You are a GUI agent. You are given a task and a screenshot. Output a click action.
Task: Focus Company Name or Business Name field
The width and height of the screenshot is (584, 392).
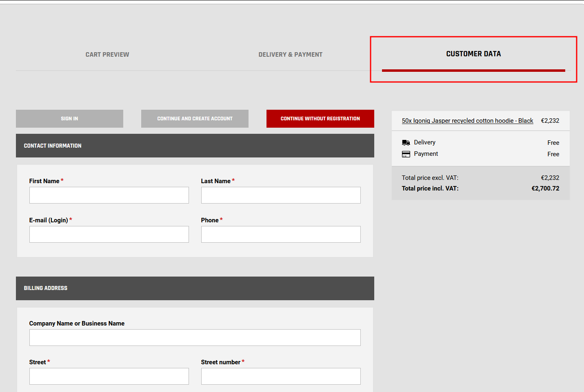tap(195, 337)
